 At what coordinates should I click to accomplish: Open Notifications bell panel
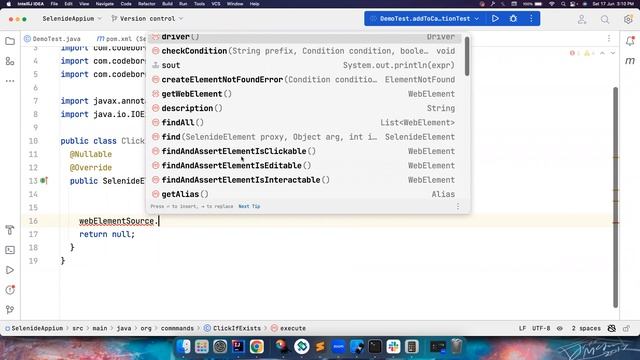point(630,41)
